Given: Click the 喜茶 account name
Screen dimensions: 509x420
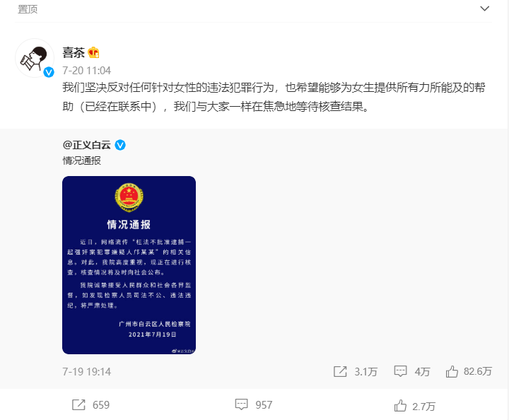Looking at the screenshot, I should tap(74, 52).
